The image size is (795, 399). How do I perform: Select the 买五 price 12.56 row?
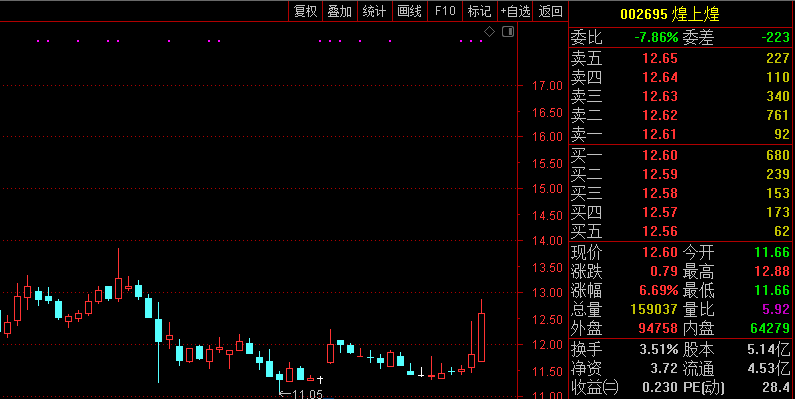(681, 231)
